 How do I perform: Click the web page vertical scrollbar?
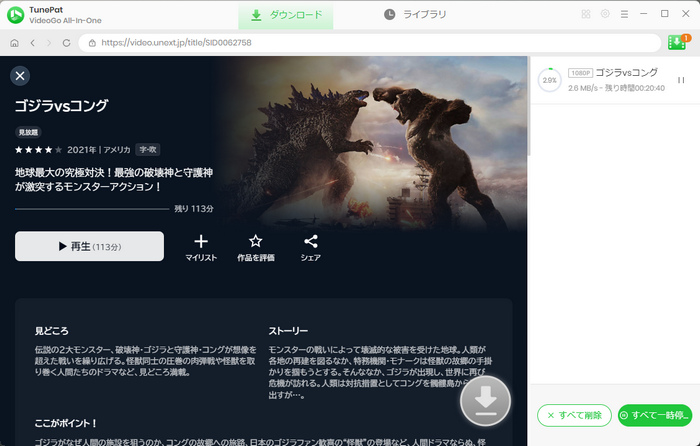tap(529, 106)
